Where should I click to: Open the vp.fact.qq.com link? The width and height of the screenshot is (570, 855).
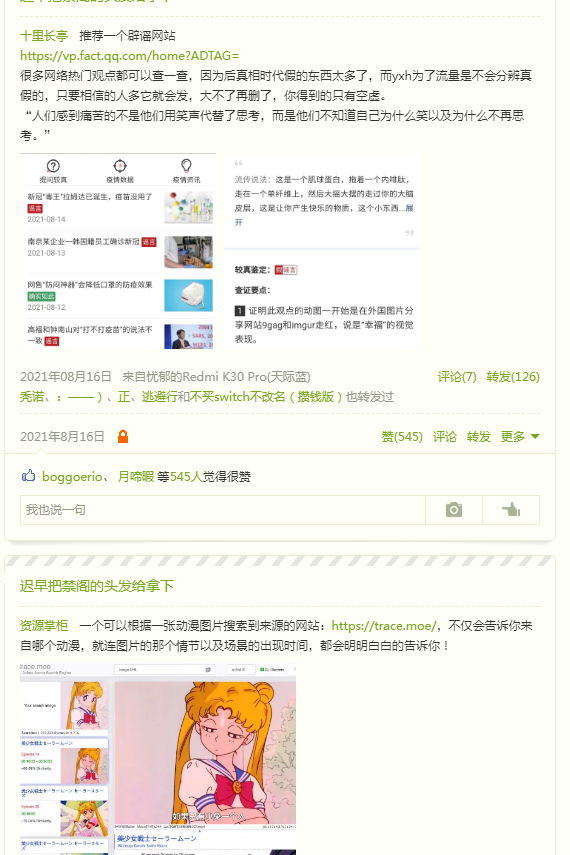coord(130,56)
